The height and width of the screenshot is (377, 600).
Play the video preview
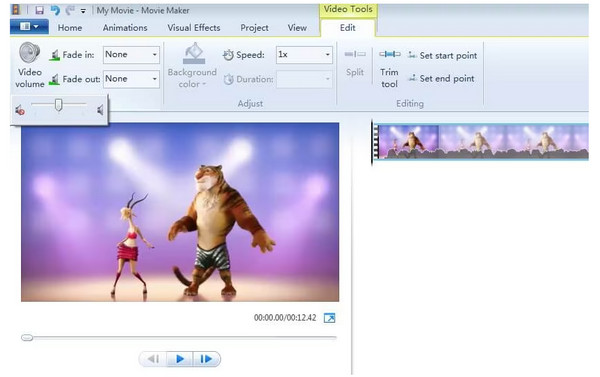tap(179, 359)
